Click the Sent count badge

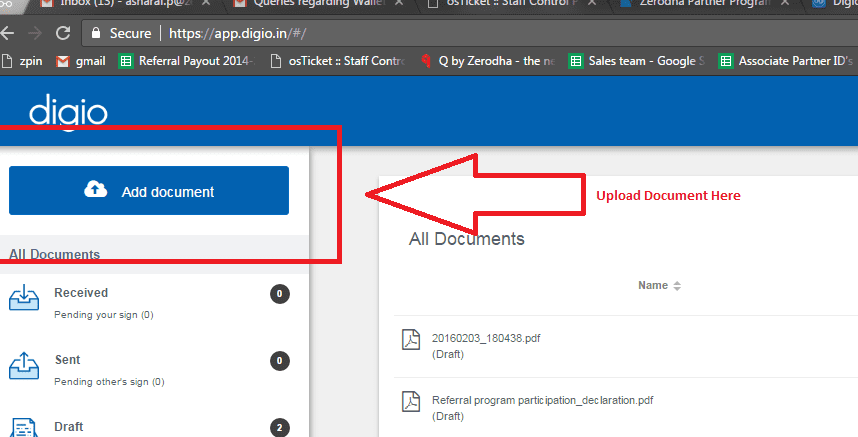tap(280, 361)
